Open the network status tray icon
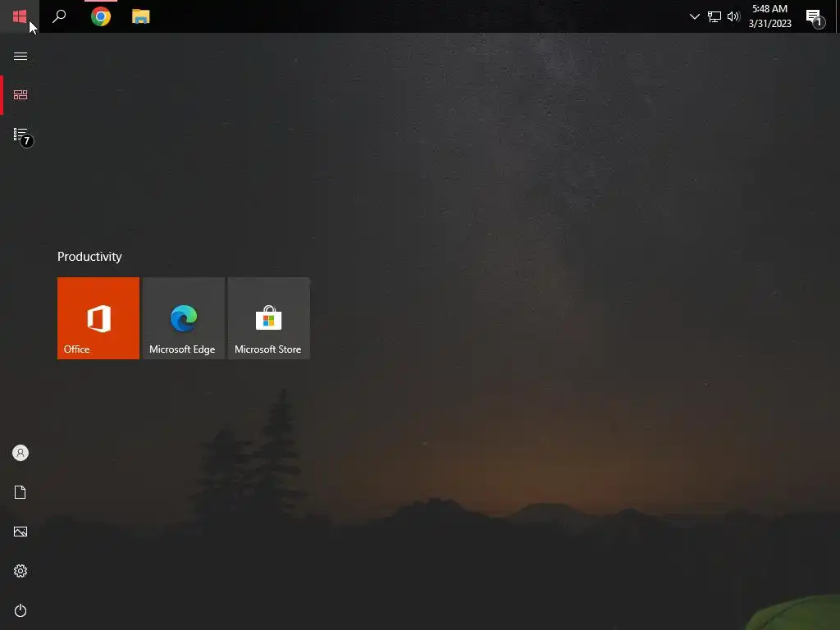 click(714, 16)
